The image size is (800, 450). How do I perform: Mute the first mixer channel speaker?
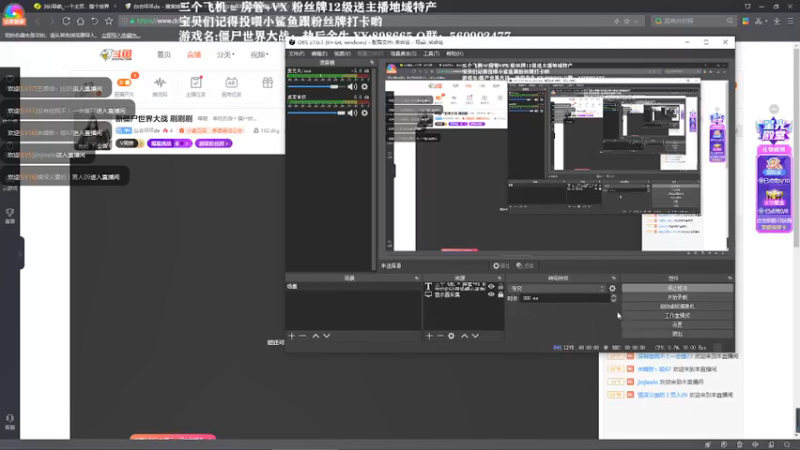pyautogui.click(x=352, y=87)
